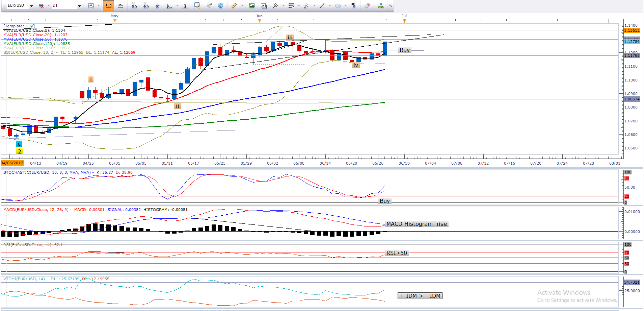This screenshot has height=311, width=644.
Task: Click the Buy label on price chart
Action: pyautogui.click(x=404, y=50)
